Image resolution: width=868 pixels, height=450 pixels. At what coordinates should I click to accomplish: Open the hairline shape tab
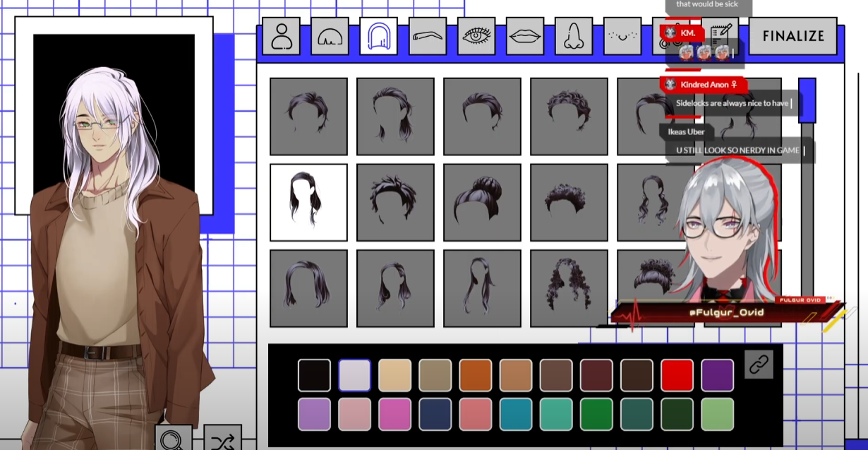point(330,36)
